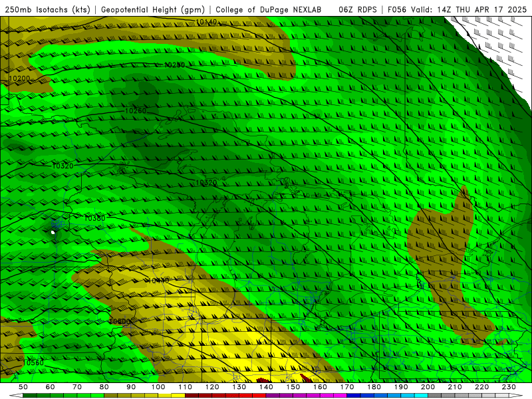Click the 60 value on the color scale
Screen dimensions: 532x399
(x=51, y=387)
